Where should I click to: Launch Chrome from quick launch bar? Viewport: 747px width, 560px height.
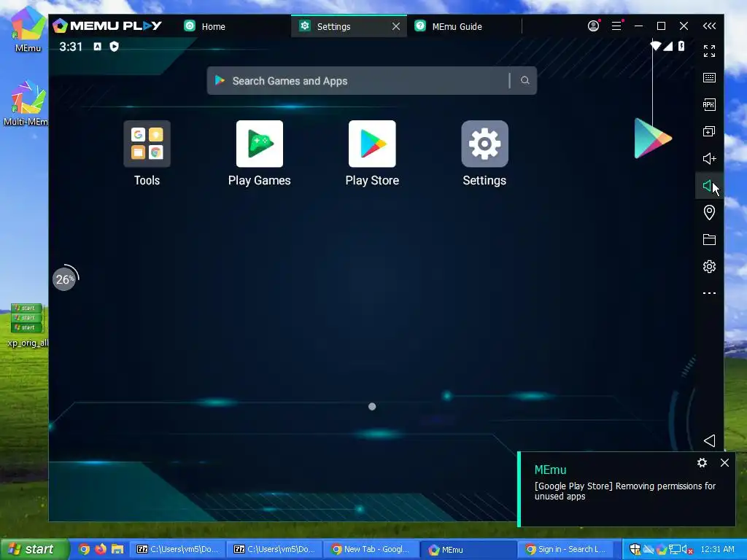(x=85, y=549)
